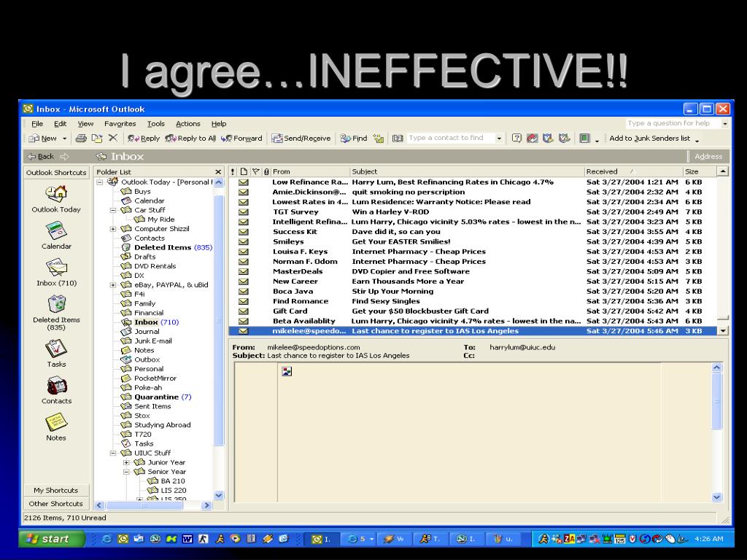Open the Tools menu
Screen dimensions: 747x560
pos(156,124)
